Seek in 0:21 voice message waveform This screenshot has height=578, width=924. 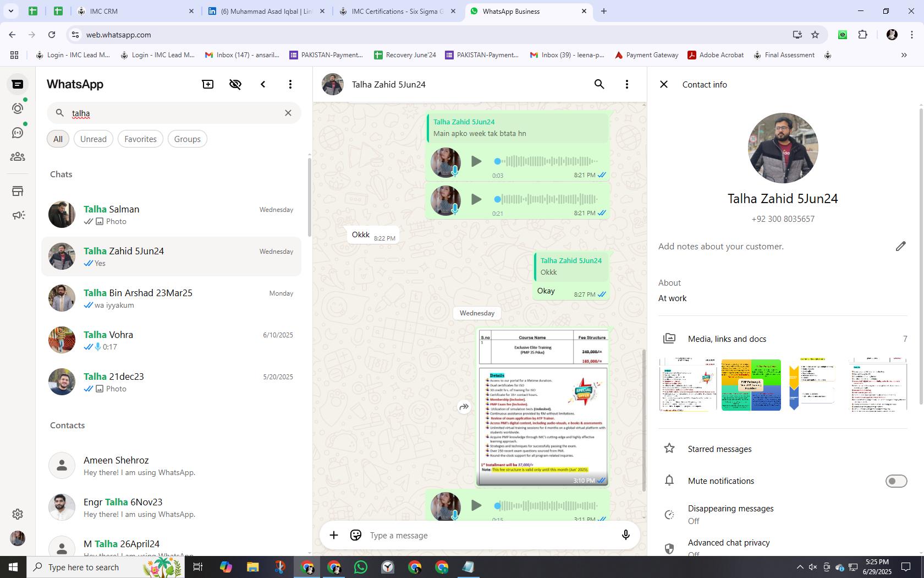coord(545,199)
